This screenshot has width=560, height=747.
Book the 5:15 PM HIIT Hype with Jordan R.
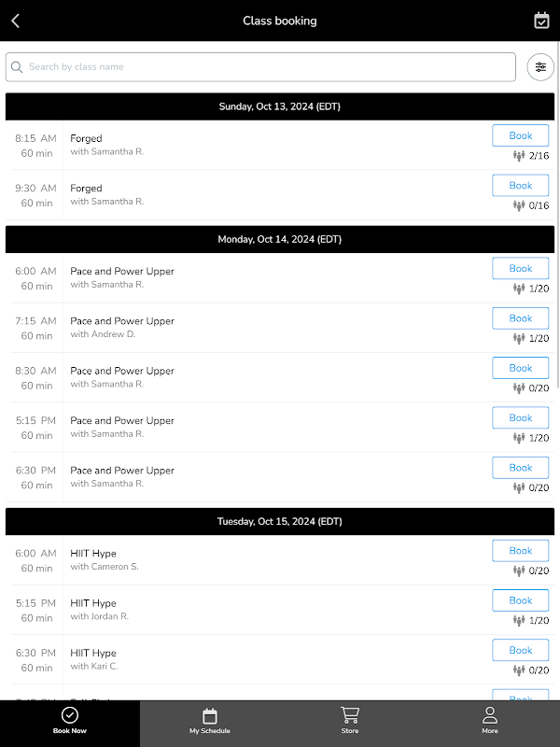click(x=520, y=600)
